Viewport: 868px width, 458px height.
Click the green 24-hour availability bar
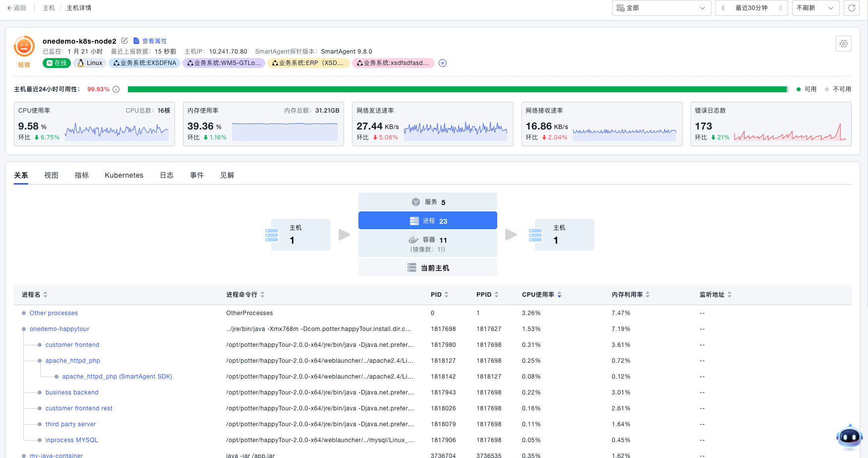pyautogui.click(x=457, y=89)
